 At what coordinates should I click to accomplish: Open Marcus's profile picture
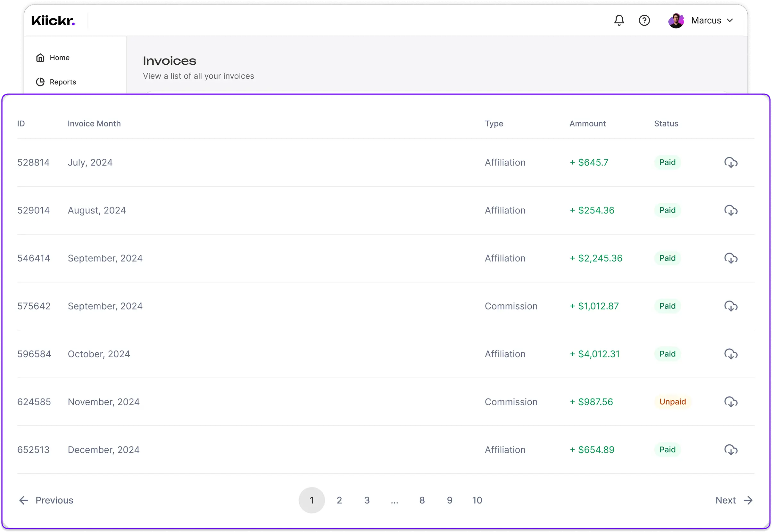tap(676, 20)
